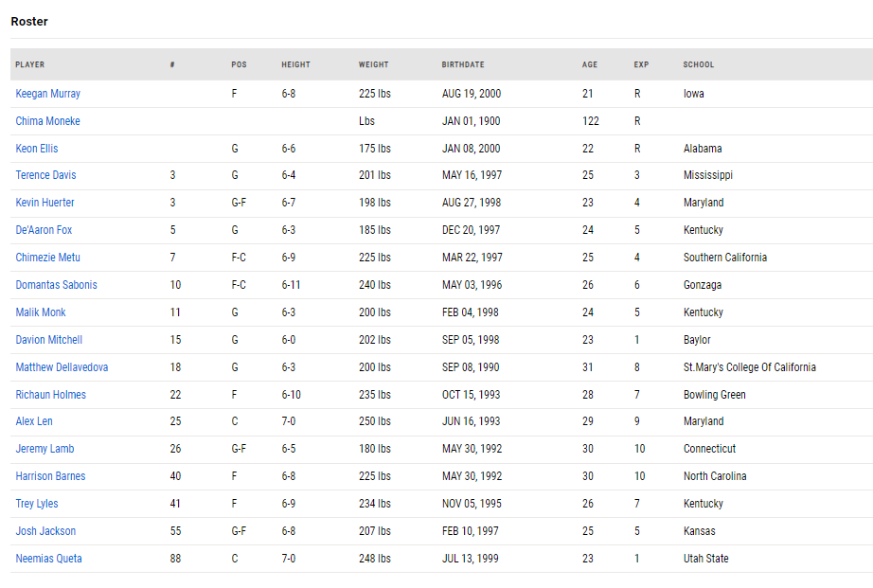Select Chimezie Metu from the roster
The image size is (873, 588).
[x=48, y=258]
